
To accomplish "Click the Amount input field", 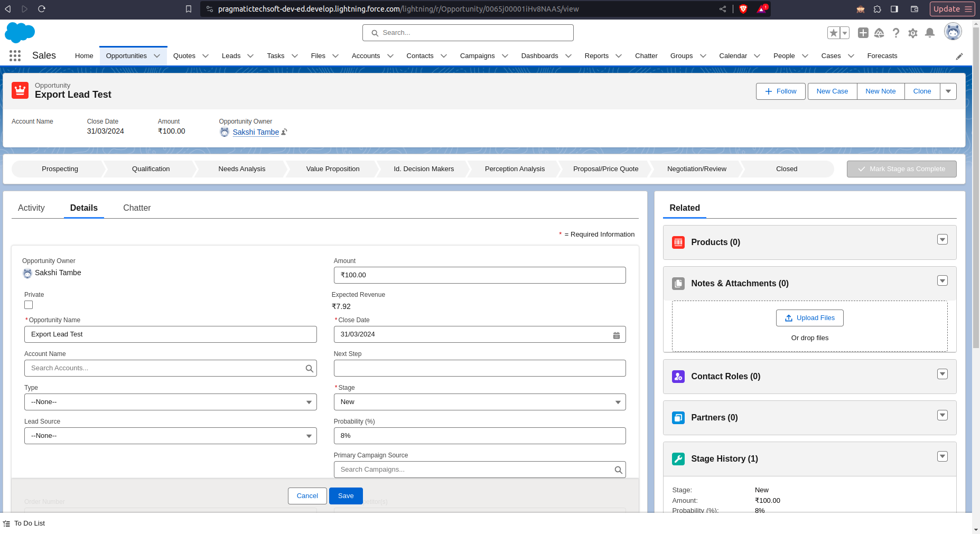I will [480, 275].
